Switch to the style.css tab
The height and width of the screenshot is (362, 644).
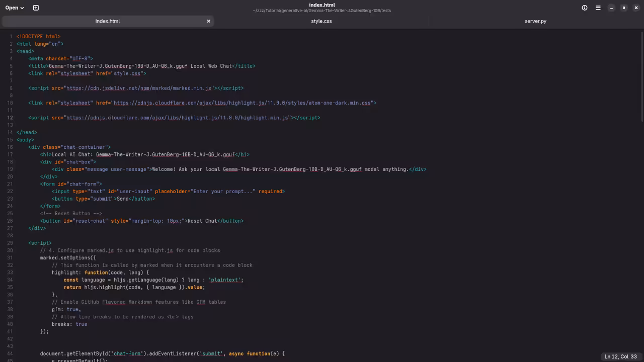point(321,21)
